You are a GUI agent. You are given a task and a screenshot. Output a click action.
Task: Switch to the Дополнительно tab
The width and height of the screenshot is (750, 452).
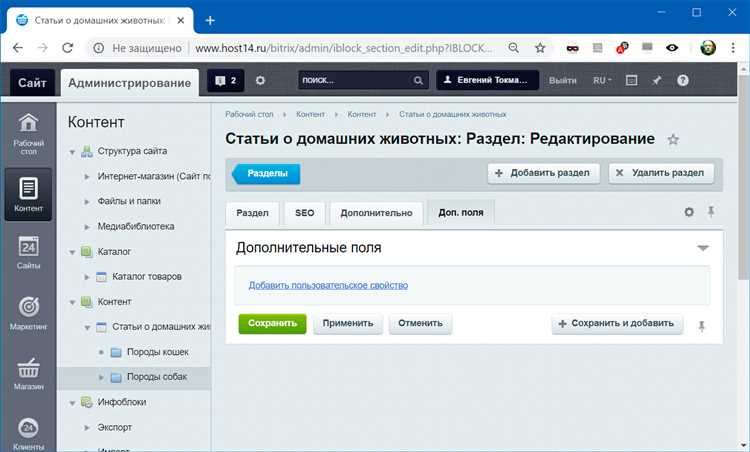point(376,213)
